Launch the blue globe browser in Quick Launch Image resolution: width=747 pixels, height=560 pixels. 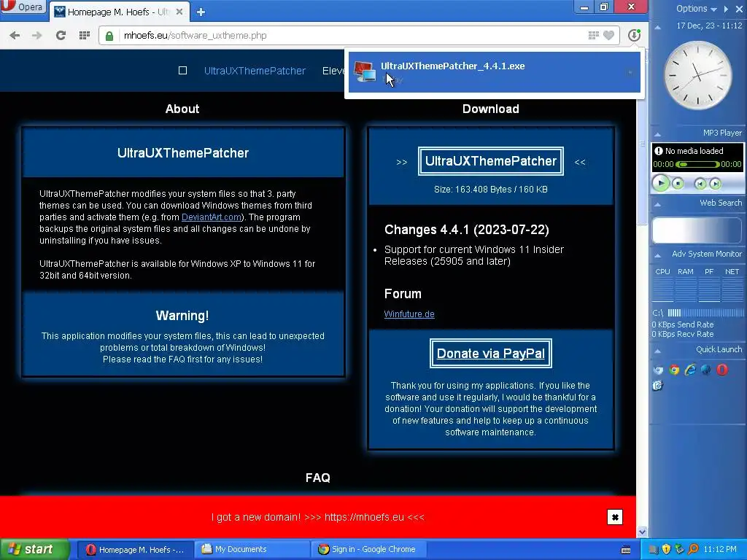point(706,370)
